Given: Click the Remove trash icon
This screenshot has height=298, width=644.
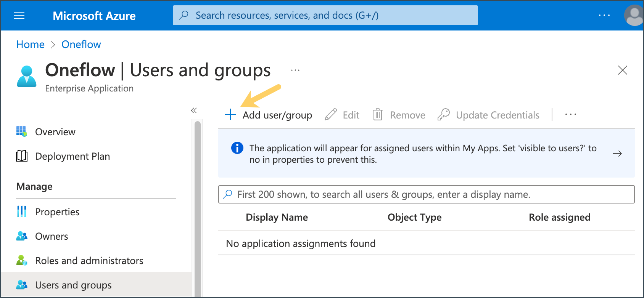Looking at the screenshot, I should coord(378,115).
